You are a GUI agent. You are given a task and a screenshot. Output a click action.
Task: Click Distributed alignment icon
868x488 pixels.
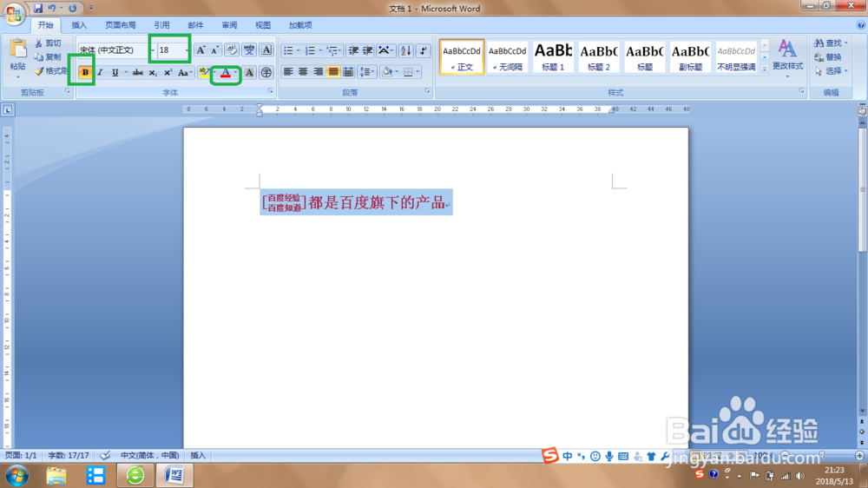click(x=348, y=71)
